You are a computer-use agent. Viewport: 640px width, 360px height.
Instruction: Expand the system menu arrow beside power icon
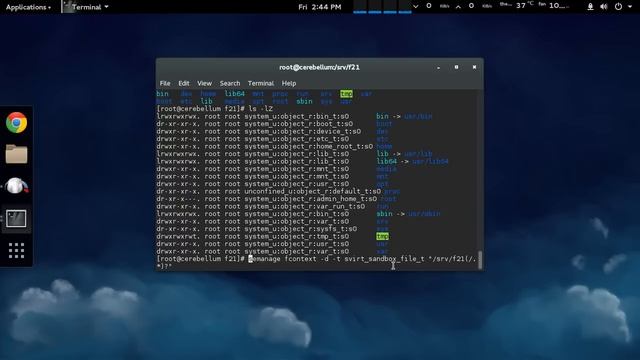(x=630, y=7)
